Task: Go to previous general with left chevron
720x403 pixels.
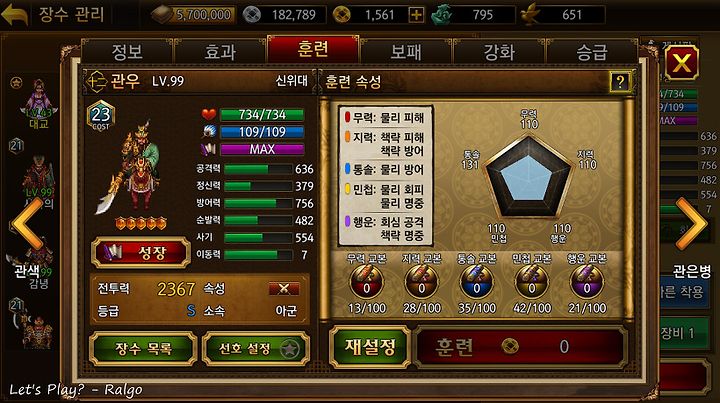Action: click(28, 224)
